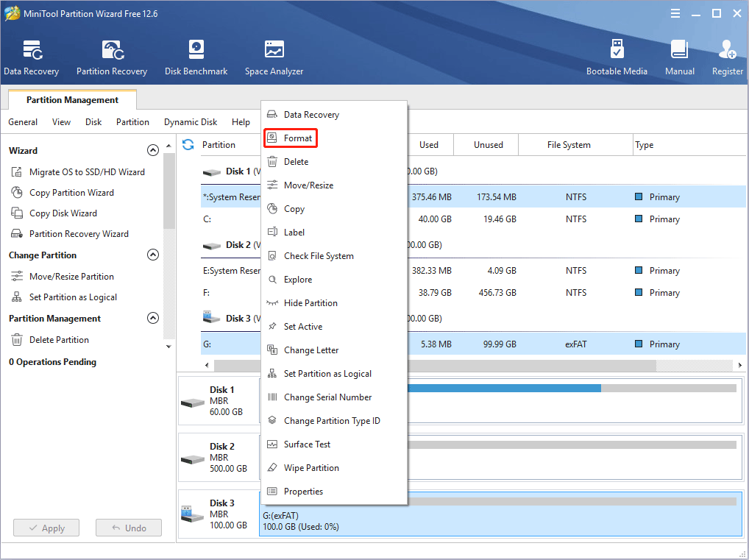Choose Delete Partition in sidebar
Image resolution: width=749 pixels, height=560 pixels.
pos(50,340)
